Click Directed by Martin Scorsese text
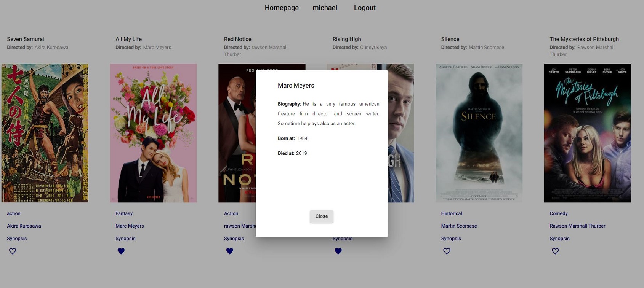644x288 pixels. point(473,48)
